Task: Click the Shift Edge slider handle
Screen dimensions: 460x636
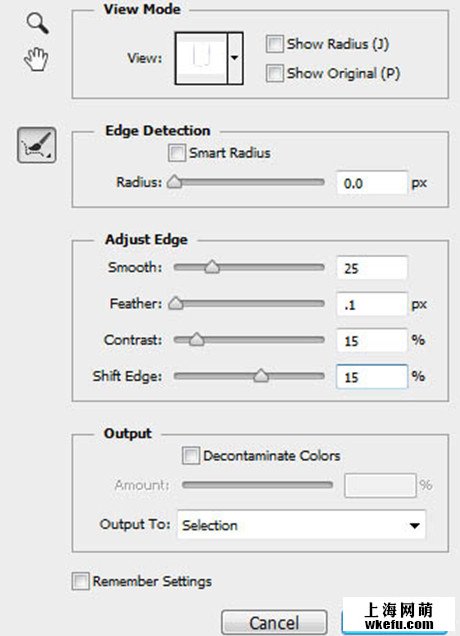Action: point(261,376)
